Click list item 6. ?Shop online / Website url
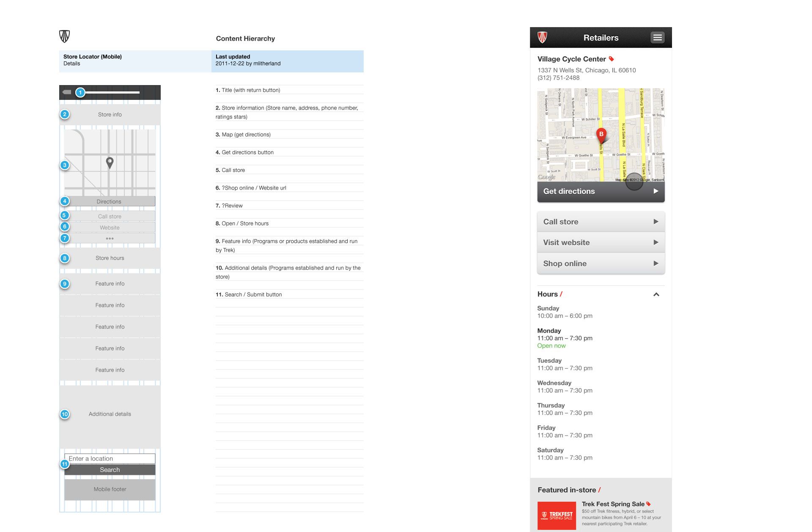This screenshot has height=532, width=812. coord(251,188)
